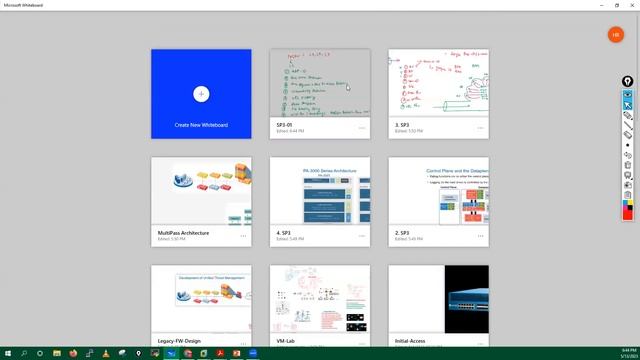Open more options for 3. SP3 board

point(480,128)
